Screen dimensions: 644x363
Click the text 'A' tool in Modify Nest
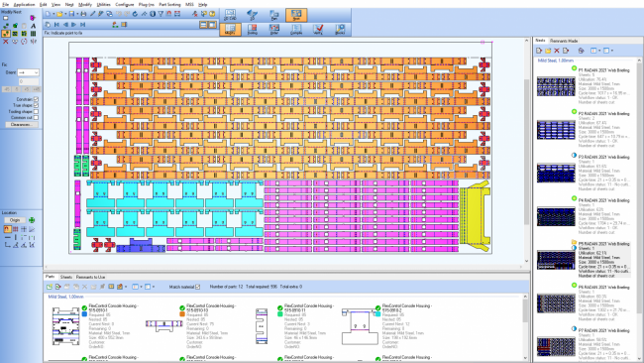[x=34, y=26]
